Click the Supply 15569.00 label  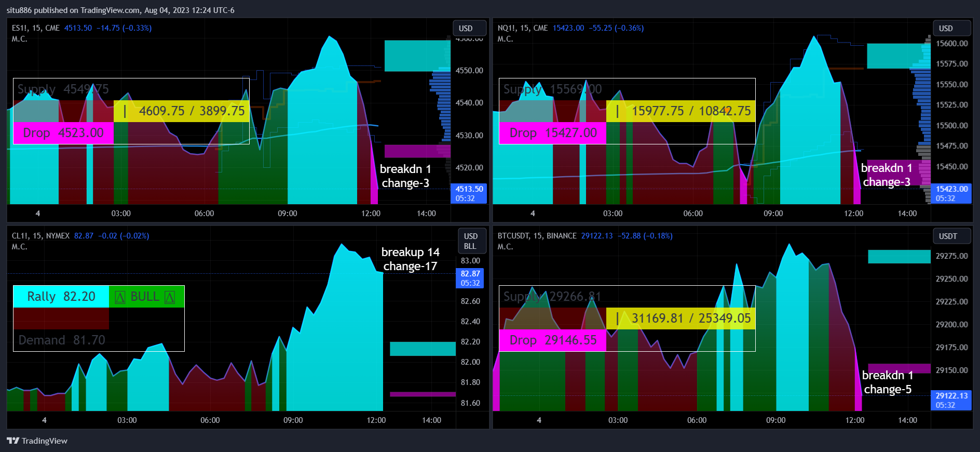552,89
